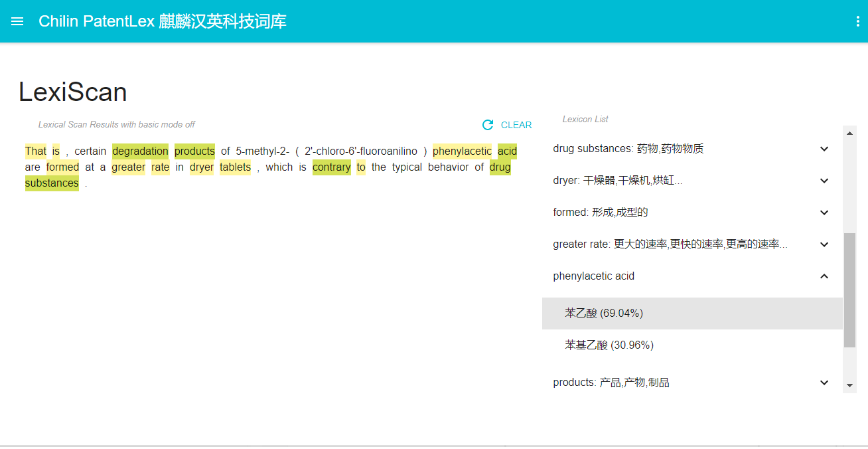This screenshot has height=449, width=868.
Task: Click highlighted word 'dryer' in the sentence
Action: (202, 167)
